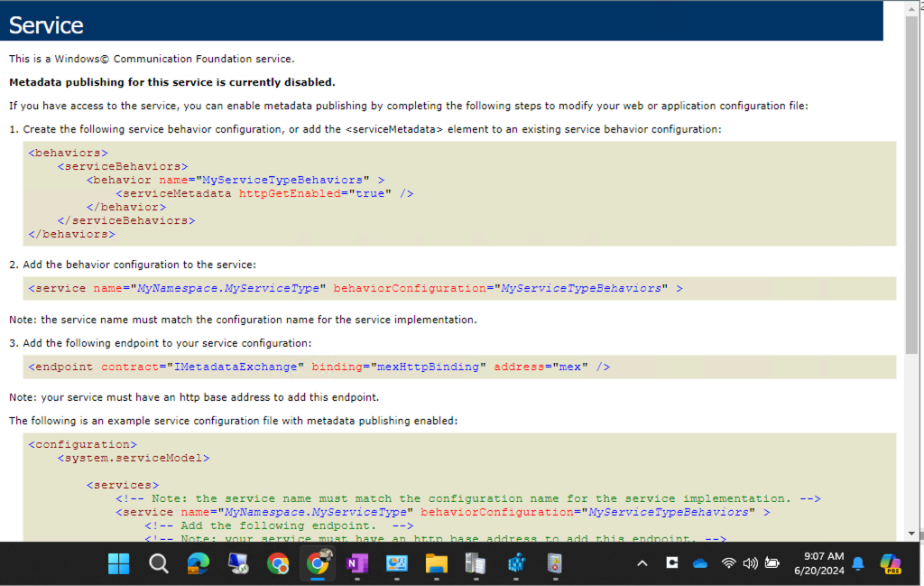Click "The following is an example service configuration file" sentence

coord(233,421)
